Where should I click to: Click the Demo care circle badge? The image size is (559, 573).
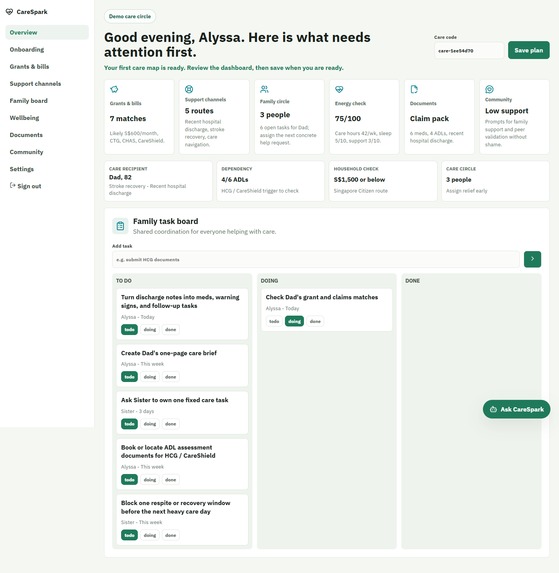tap(130, 16)
